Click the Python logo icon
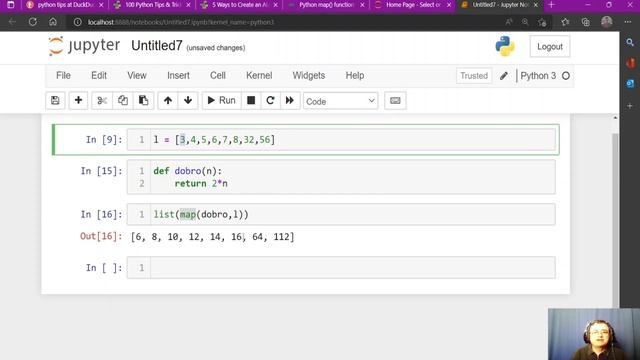640x360 pixels. tap(505, 46)
